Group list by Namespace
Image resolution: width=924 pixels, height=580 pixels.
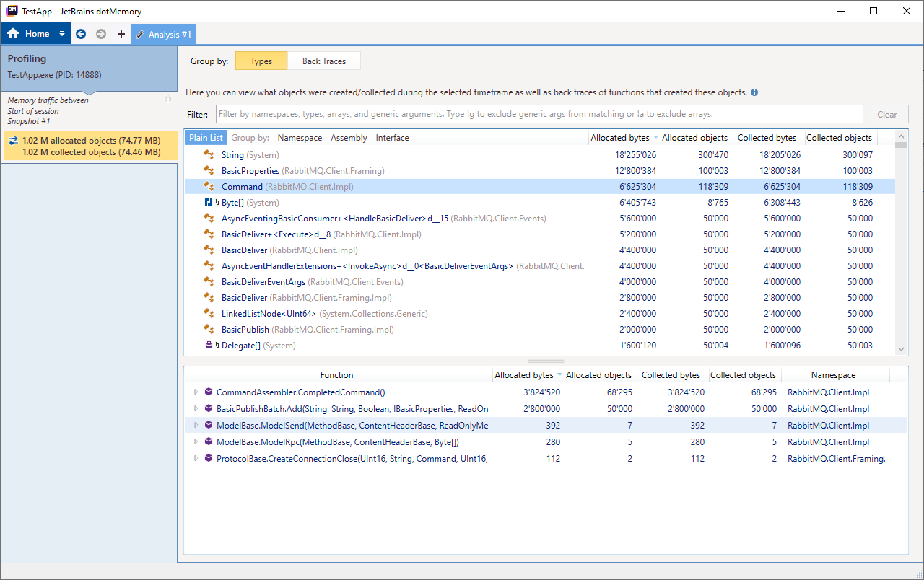pyautogui.click(x=300, y=138)
